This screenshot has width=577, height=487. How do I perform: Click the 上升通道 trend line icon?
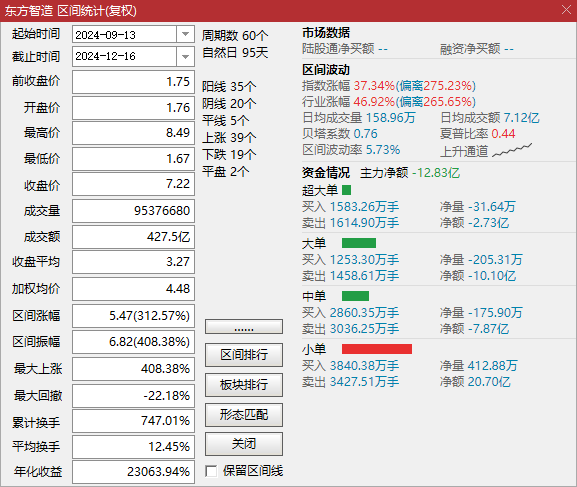pos(512,150)
